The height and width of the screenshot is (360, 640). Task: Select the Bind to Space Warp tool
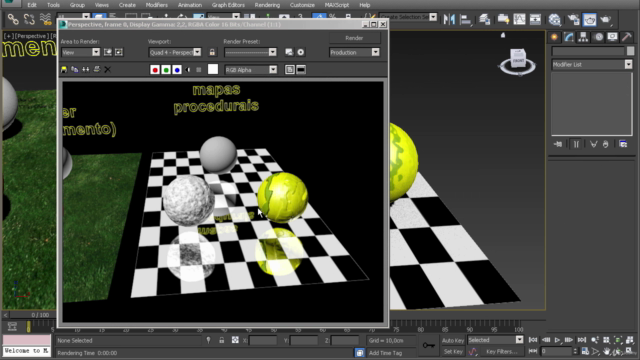point(45,19)
